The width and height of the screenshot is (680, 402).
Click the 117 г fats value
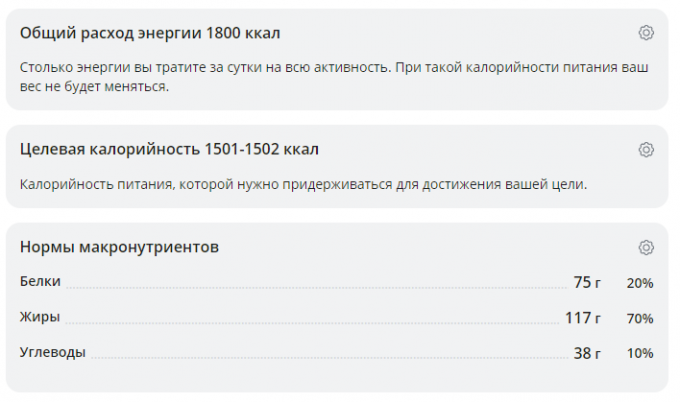click(x=582, y=318)
